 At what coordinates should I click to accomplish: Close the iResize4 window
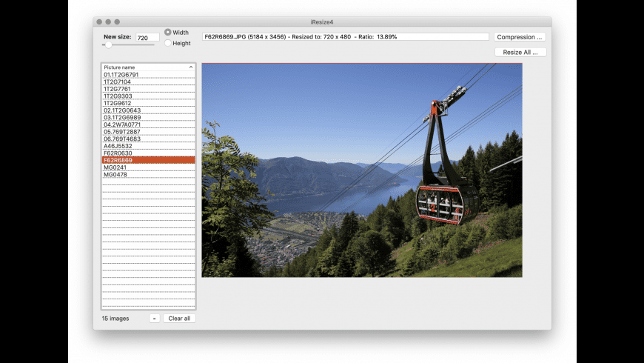pos(99,21)
